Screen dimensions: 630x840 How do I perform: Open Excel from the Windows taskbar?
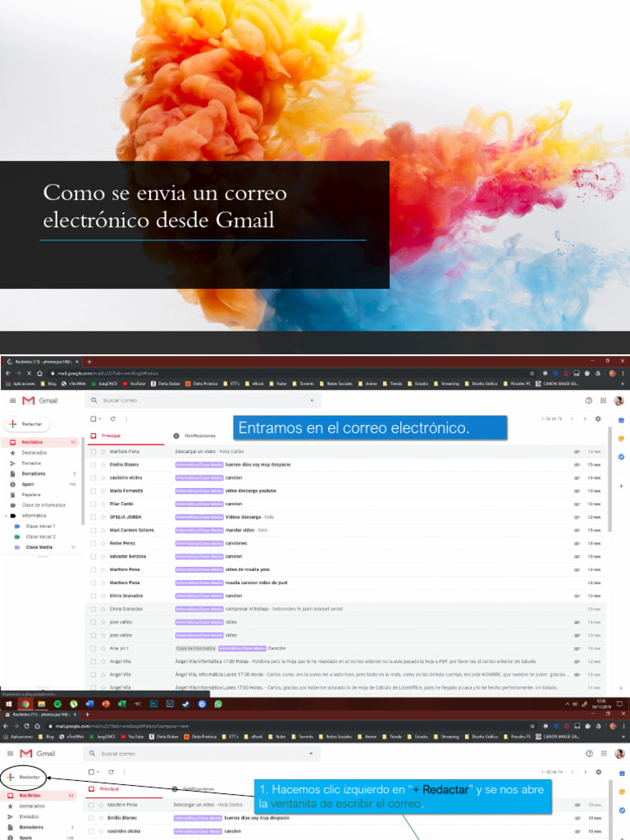pos(121,704)
